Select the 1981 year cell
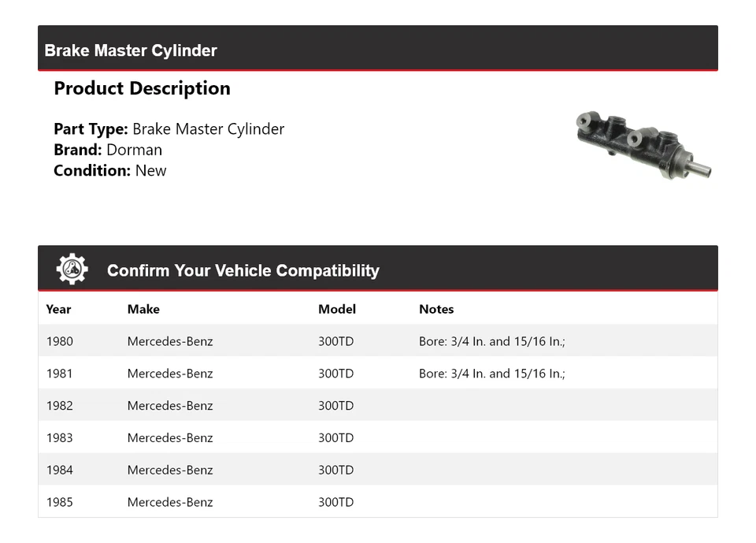 [59, 374]
